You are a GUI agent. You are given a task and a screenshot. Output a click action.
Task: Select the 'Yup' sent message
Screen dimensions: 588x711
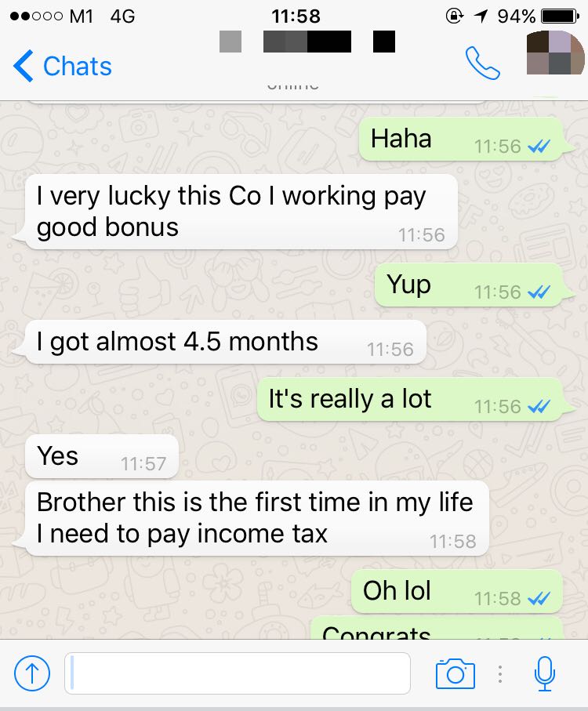pos(469,285)
